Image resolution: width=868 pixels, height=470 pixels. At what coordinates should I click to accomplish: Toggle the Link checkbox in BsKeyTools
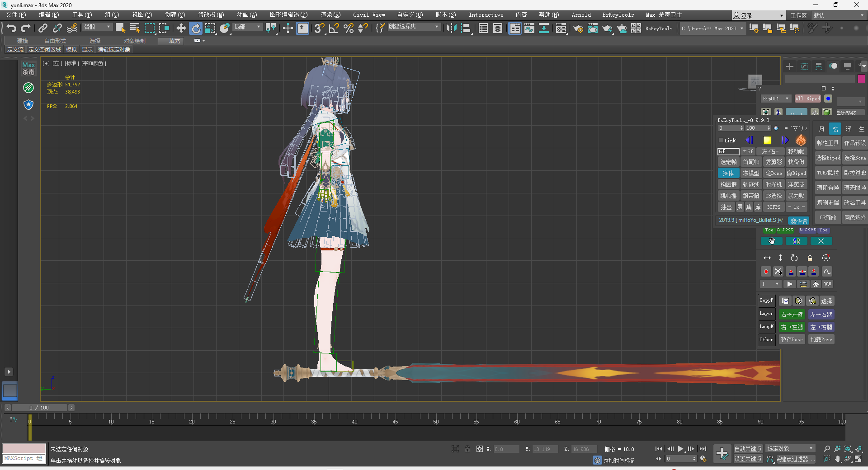tap(722, 141)
